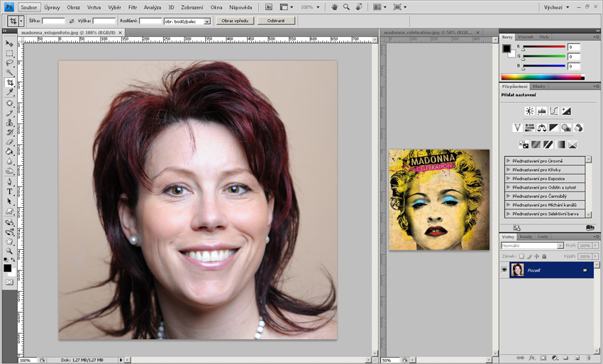Select the Hand tool in top bar
The width and height of the screenshot is (603, 364).
point(334,7)
